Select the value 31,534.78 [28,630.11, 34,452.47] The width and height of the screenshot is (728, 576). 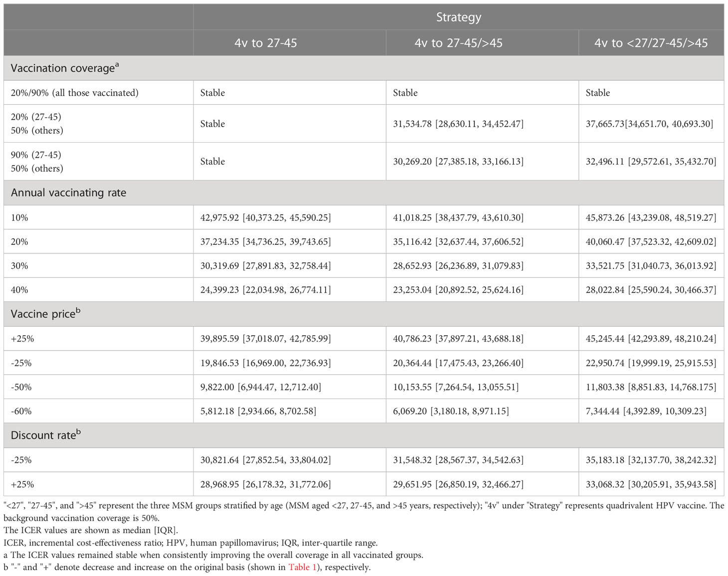pyautogui.click(x=458, y=124)
